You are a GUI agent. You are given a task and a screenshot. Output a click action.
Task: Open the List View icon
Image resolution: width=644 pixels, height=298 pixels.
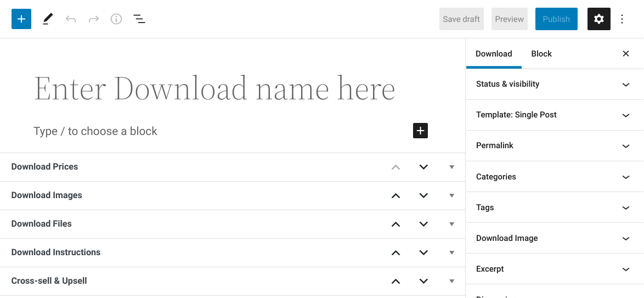click(x=139, y=19)
